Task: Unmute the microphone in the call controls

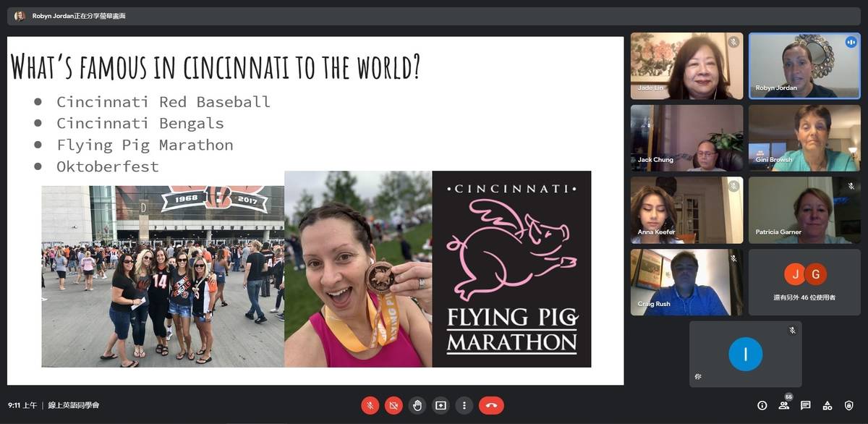Action: [x=370, y=405]
